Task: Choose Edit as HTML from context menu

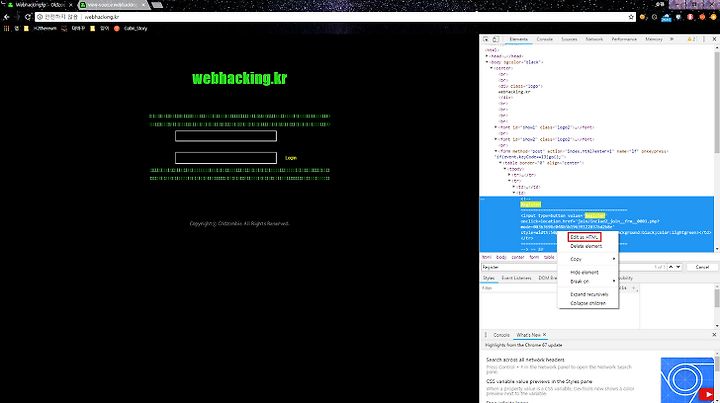Action: point(584,237)
